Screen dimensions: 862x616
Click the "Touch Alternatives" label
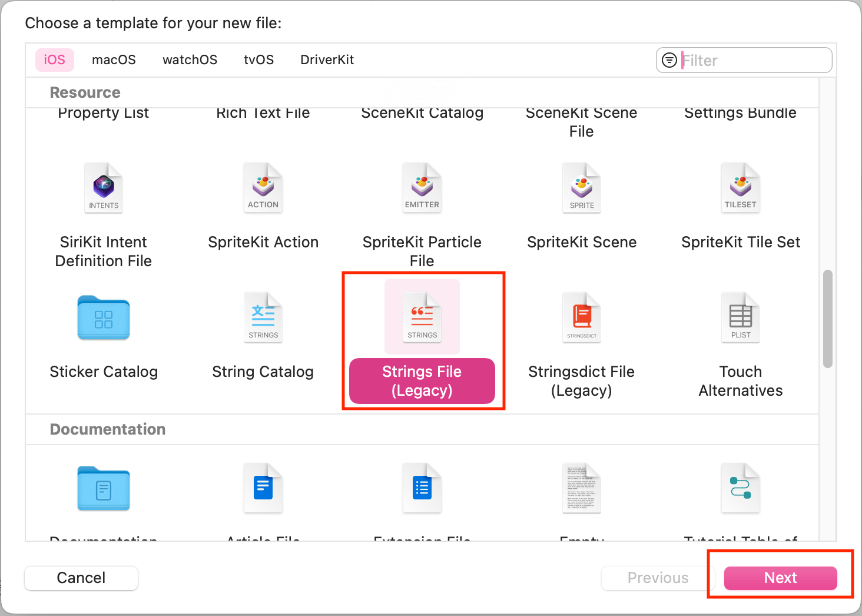point(741,381)
